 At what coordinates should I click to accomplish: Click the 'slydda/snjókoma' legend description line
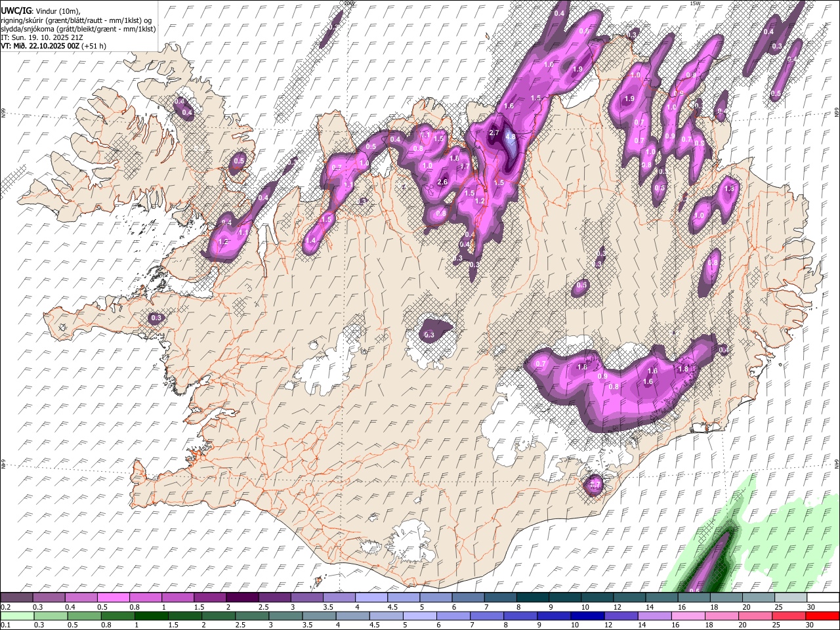click(78, 29)
